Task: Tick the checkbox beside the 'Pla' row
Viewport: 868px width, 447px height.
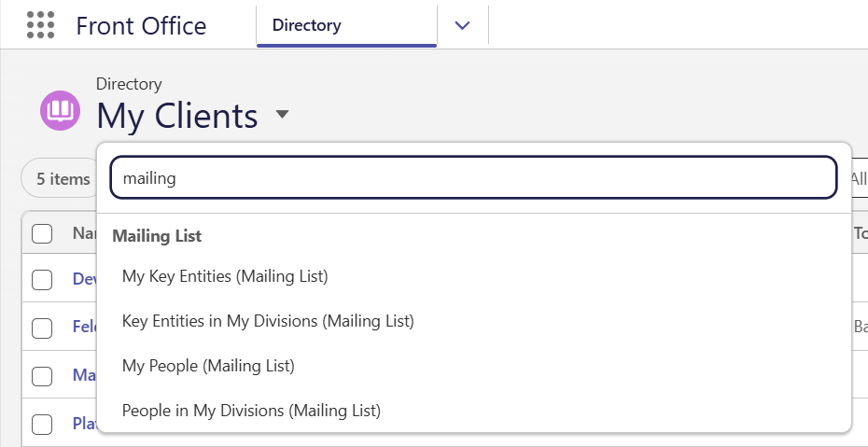Action: click(42, 425)
